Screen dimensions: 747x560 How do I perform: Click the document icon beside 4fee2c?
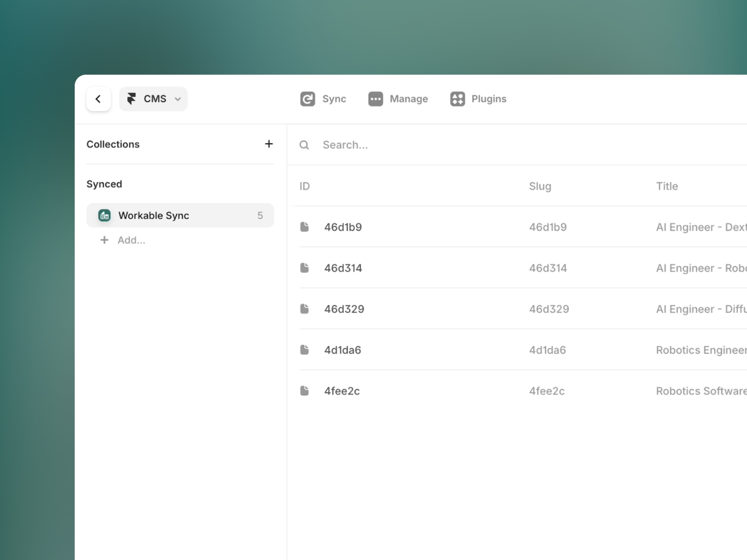305,391
